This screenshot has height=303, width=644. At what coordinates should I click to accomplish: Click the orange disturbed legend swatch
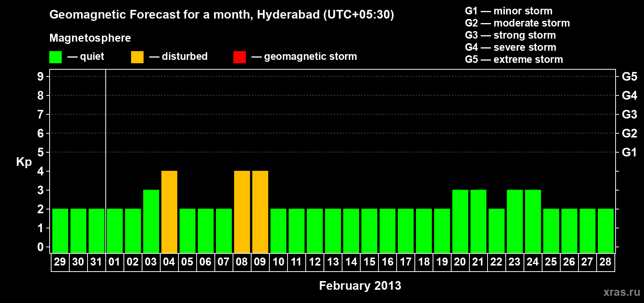tap(137, 57)
